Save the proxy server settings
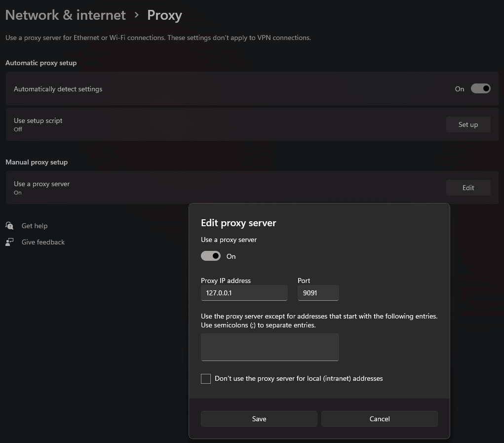This screenshot has width=504, height=443. point(259,419)
